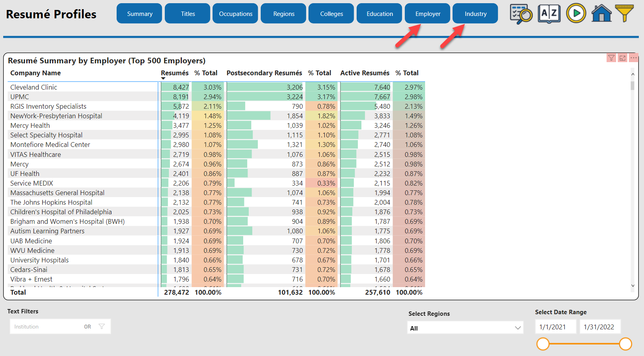Select the Employer tab
The image size is (644, 356).
point(427,14)
